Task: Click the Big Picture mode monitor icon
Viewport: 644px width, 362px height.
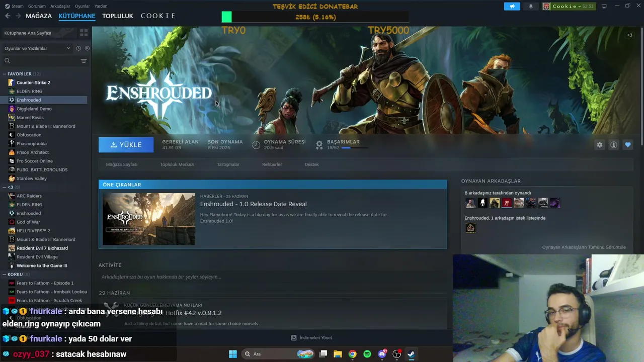Action: tap(604, 6)
